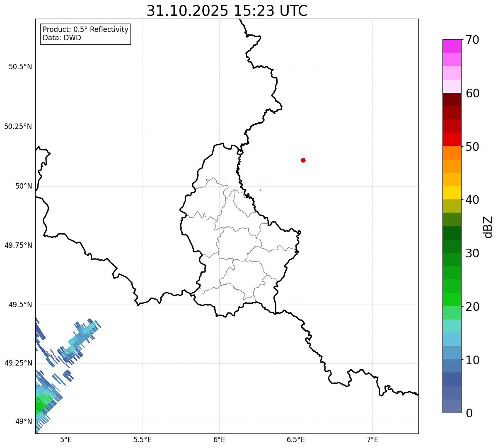Select the 50°N latitude tick label

pos(24,186)
